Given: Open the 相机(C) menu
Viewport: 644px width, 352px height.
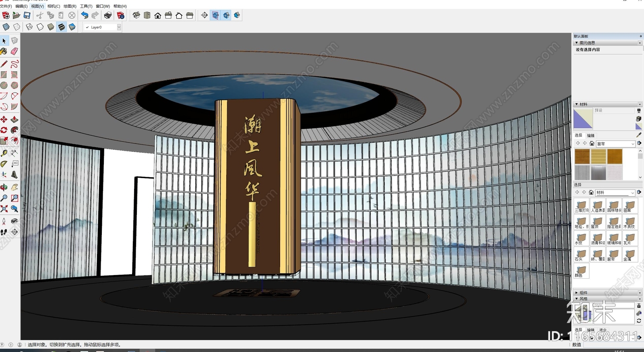Looking at the screenshot, I should pos(54,6).
